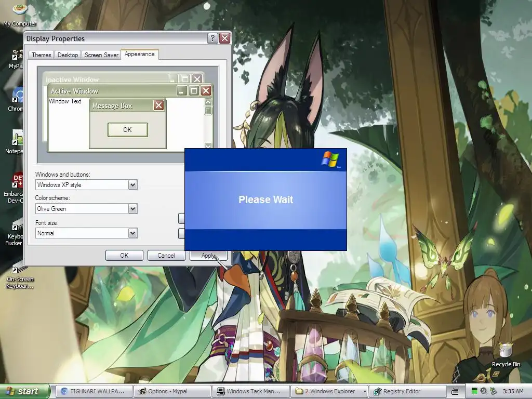Click the preview scrollbar up arrow
Viewport: 532px width, 399px height.
coord(208,101)
